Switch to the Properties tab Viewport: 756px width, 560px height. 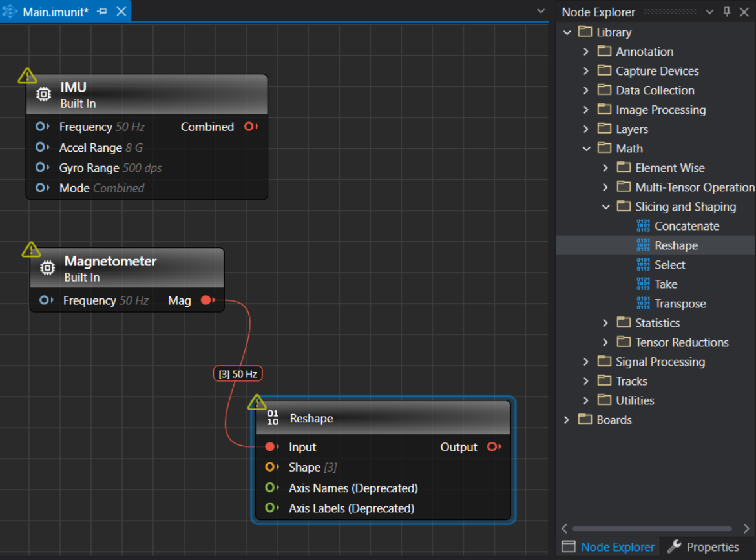(703, 547)
